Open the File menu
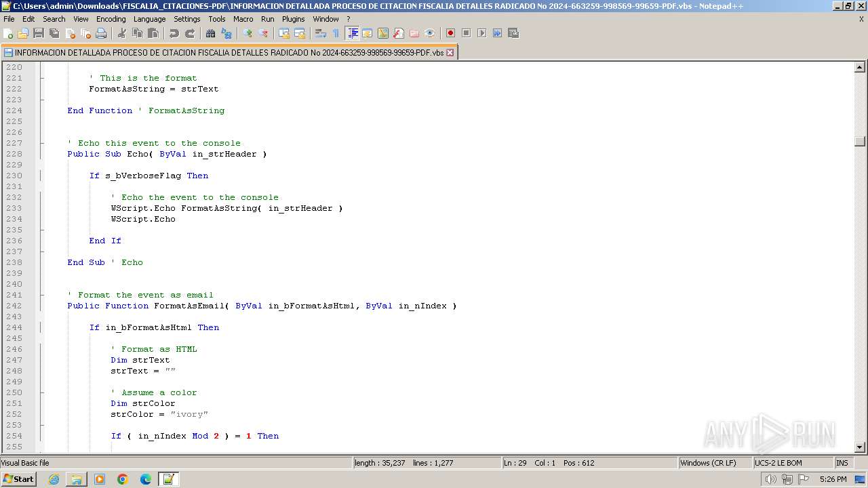This screenshot has width=868, height=488. click(9, 19)
